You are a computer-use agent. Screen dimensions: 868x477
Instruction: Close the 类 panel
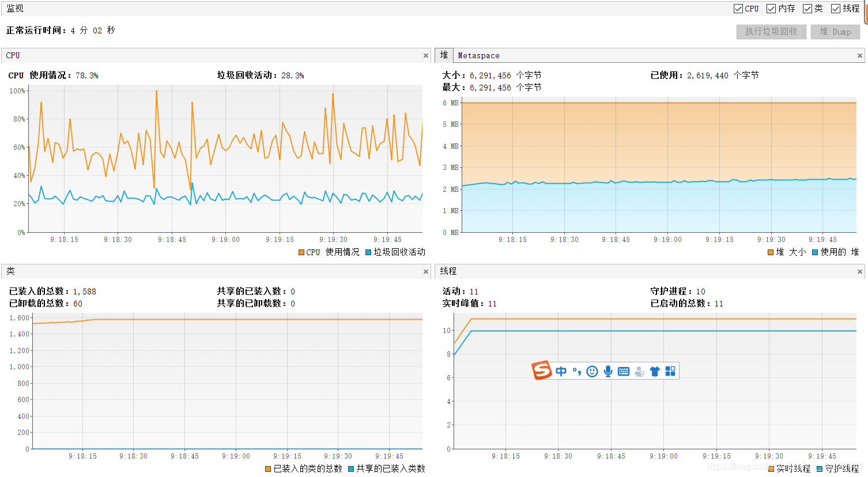(x=426, y=271)
